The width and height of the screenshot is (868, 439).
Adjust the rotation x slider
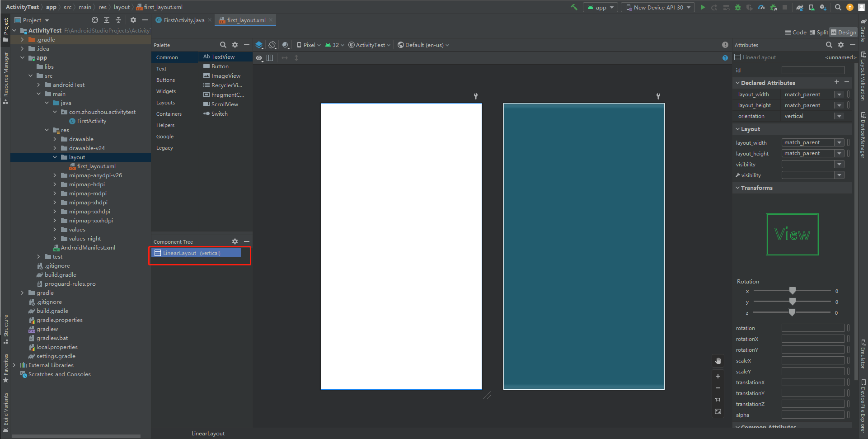point(792,291)
